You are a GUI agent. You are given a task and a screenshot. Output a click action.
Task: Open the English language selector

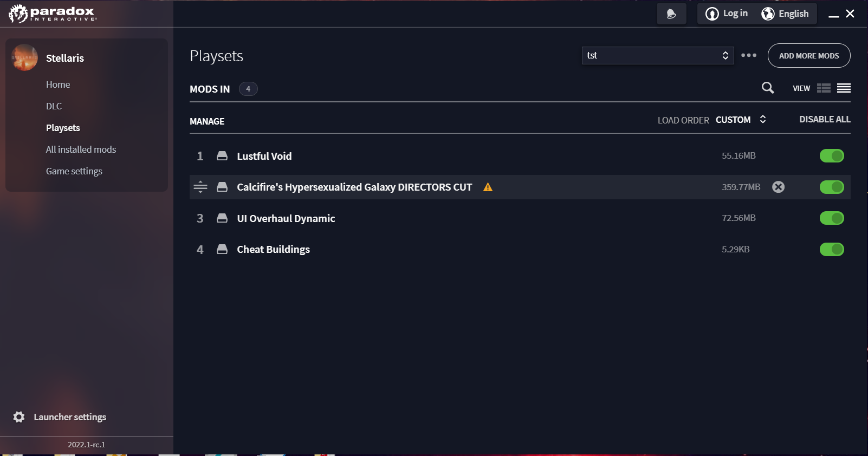click(x=785, y=14)
